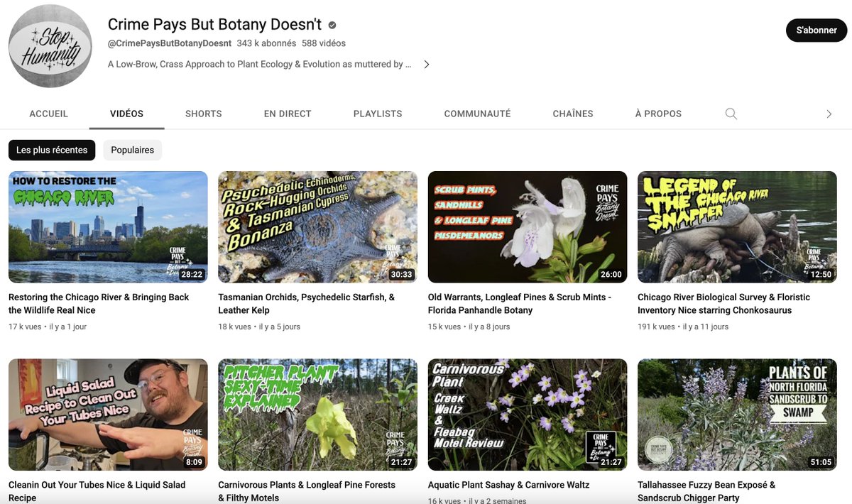Screen dimensions: 852x504
Task: Open the PLAYLISTS tab
Action: click(x=378, y=114)
